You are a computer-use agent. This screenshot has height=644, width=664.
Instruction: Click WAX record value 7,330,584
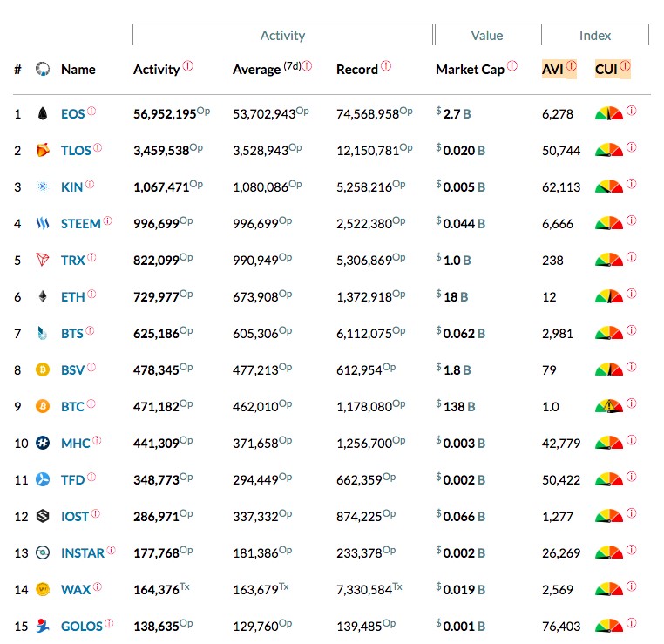pyautogui.click(x=364, y=590)
